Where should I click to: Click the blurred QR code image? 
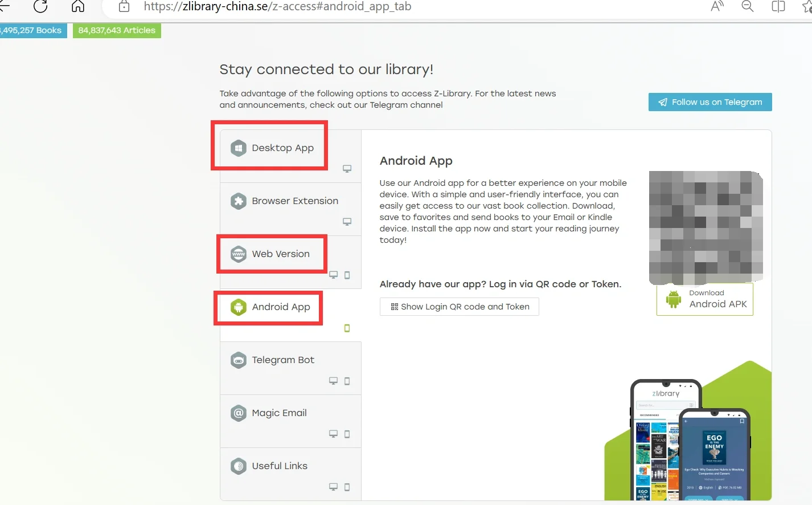(706, 227)
